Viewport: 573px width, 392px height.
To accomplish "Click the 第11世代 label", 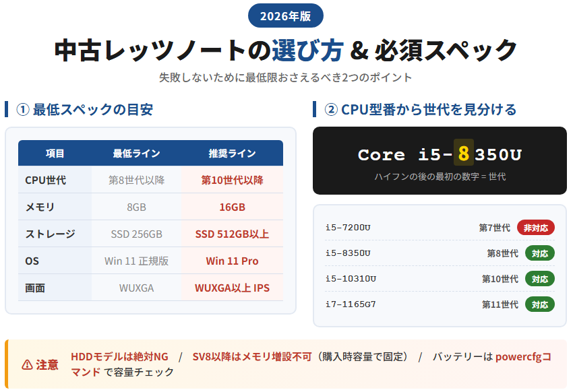I will pos(500,304).
